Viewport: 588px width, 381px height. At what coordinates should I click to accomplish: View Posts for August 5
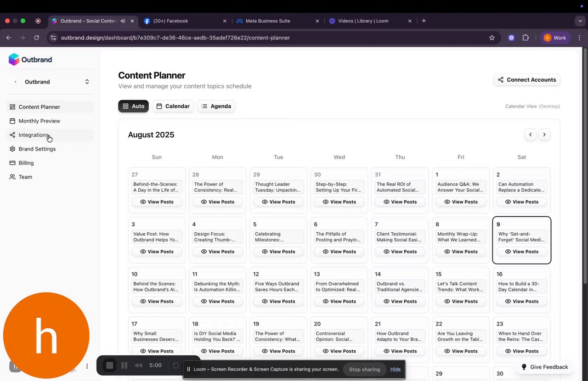(x=278, y=252)
